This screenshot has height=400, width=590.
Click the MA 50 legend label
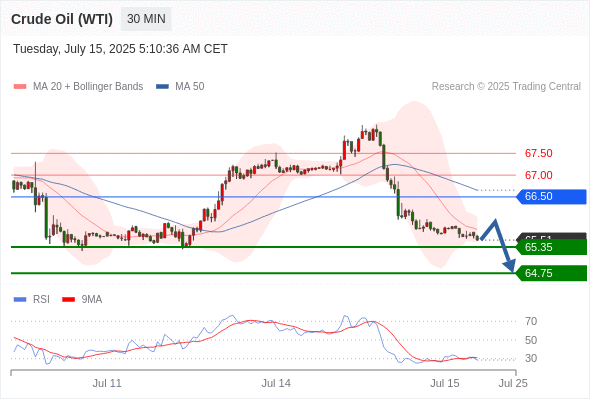[190, 87]
